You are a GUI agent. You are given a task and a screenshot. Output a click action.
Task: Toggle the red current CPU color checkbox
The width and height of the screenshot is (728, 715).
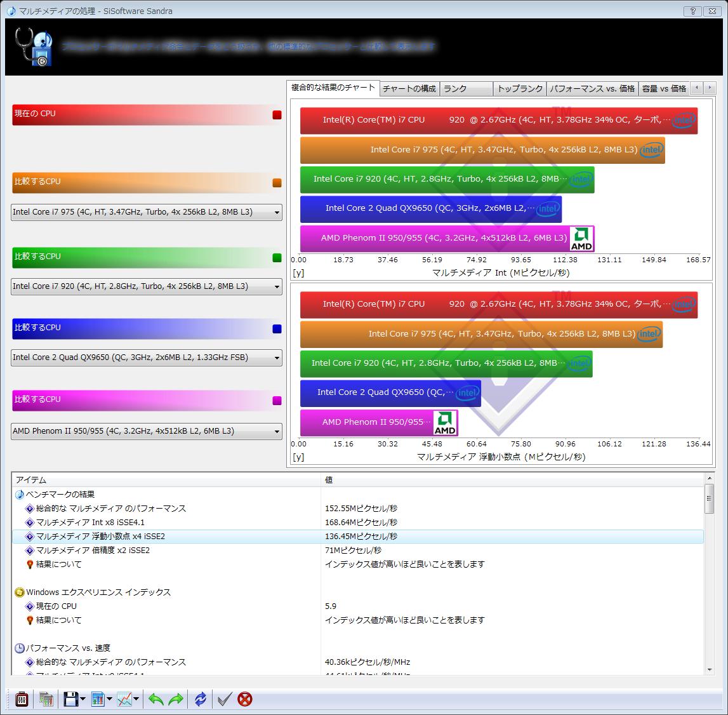pos(277,115)
